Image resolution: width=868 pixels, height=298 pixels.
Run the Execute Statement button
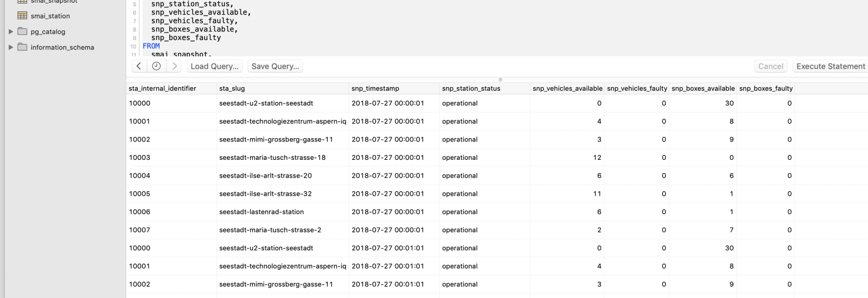(831, 66)
